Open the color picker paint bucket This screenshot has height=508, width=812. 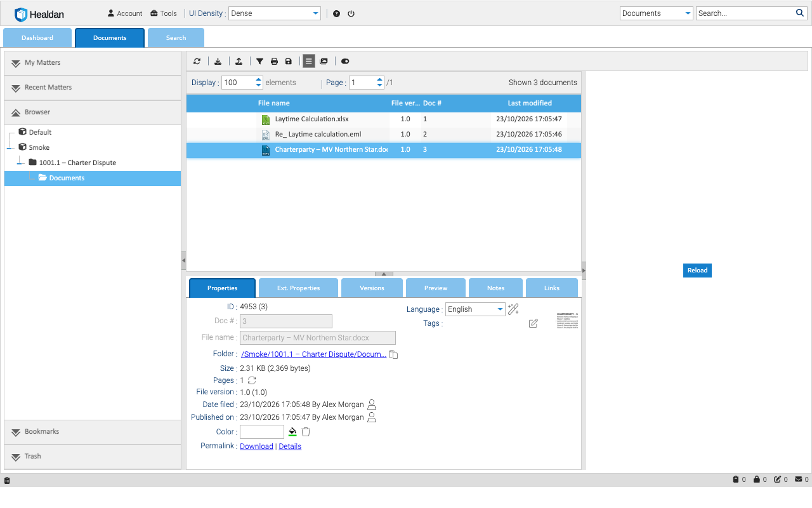pos(292,432)
